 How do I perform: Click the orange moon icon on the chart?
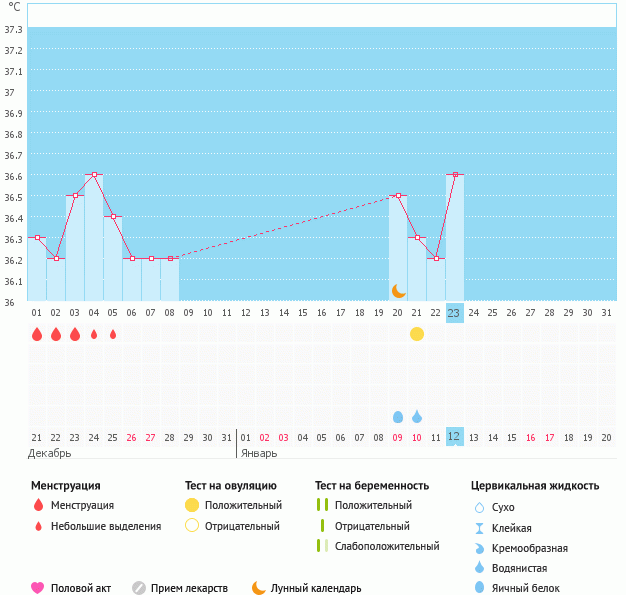click(x=399, y=291)
